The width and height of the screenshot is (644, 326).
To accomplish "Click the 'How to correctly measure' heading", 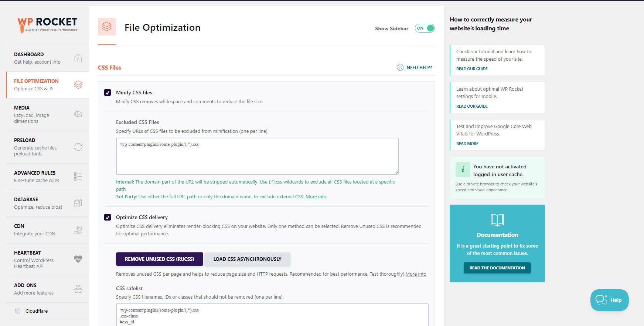I will click(x=491, y=24).
